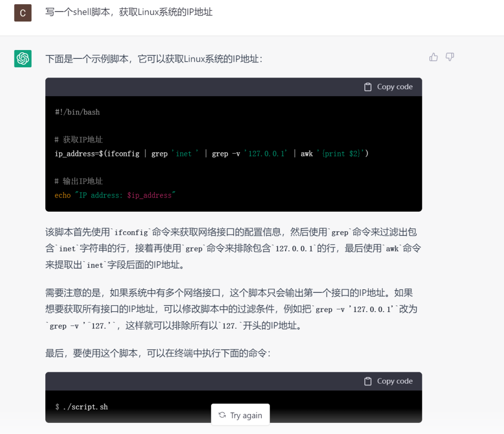Click the green echo keyword in the code

click(62, 195)
